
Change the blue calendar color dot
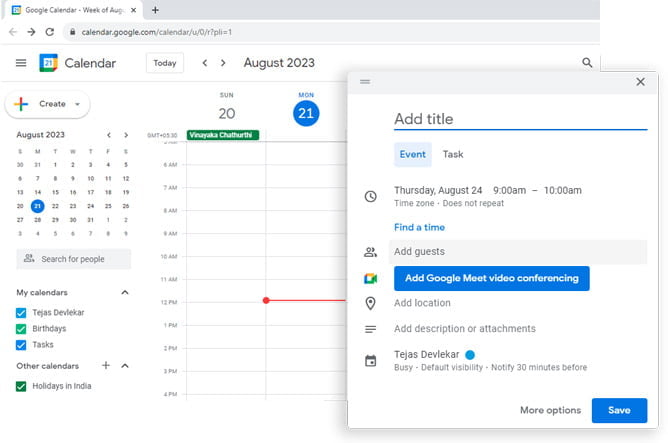(470, 355)
